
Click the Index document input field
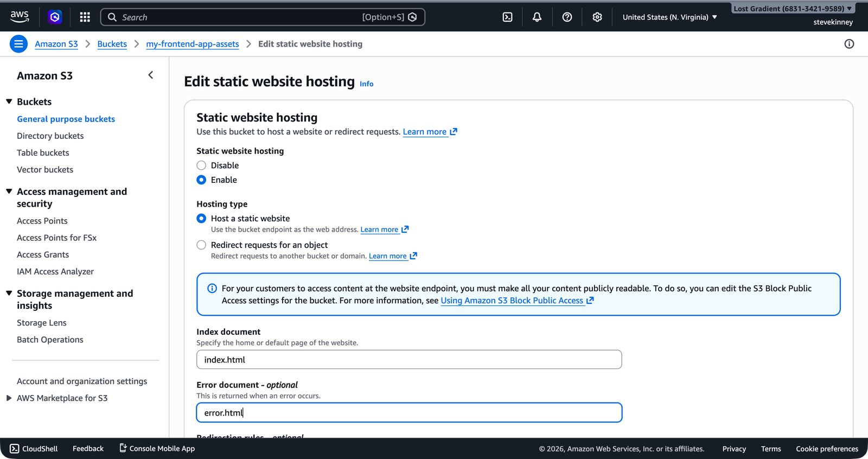[409, 360]
